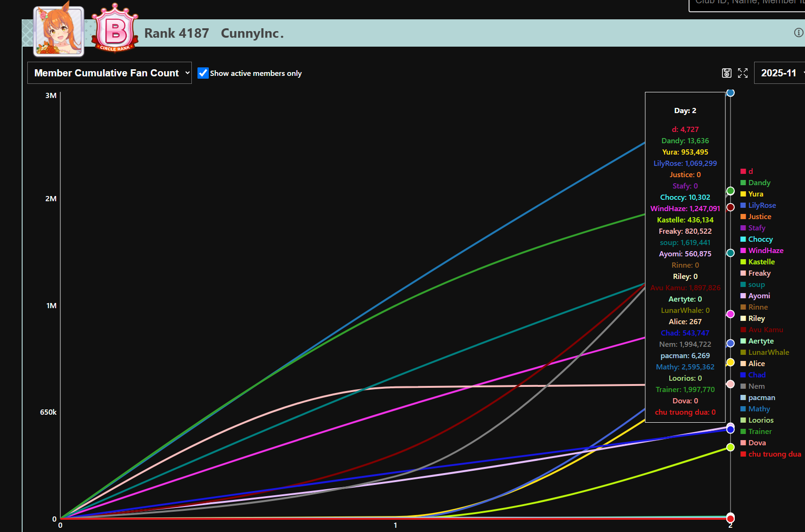Click the x-axis label for day 1

click(395, 525)
